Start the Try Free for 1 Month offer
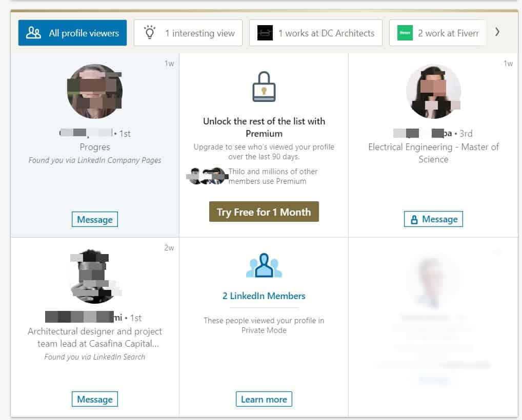Screen dimensions: 522x420 [x=264, y=212]
